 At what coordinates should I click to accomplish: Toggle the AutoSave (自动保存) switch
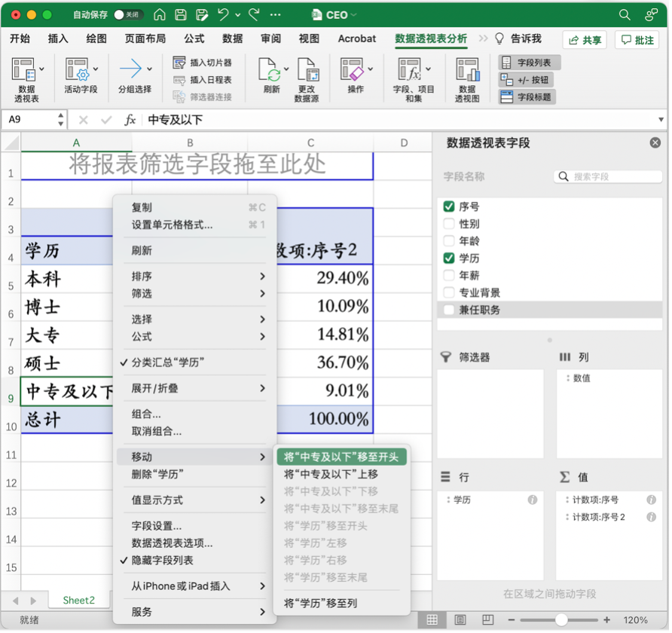click(128, 15)
